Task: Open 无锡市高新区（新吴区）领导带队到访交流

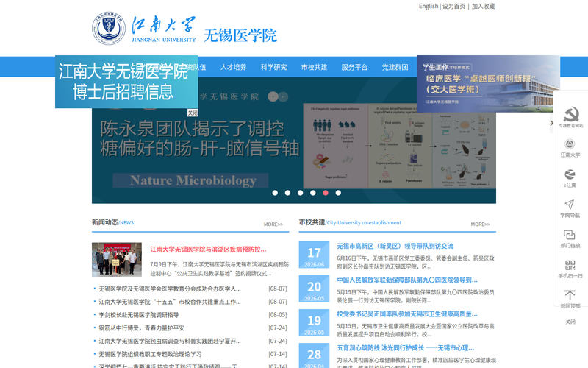Action: tap(395, 246)
